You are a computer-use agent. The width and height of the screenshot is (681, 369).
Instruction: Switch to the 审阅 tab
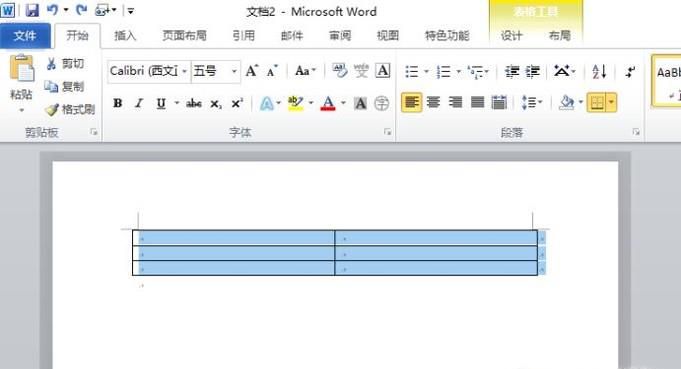[340, 36]
